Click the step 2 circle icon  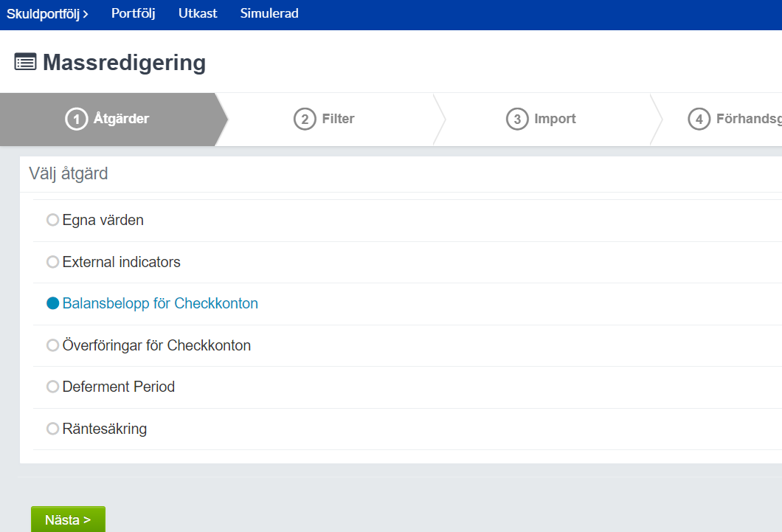[x=305, y=119]
